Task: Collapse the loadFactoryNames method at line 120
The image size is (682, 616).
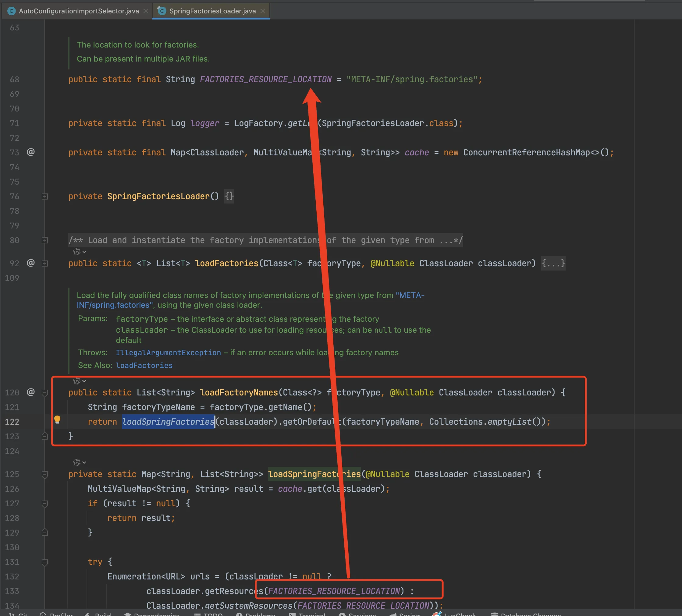Action: pos(45,393)
